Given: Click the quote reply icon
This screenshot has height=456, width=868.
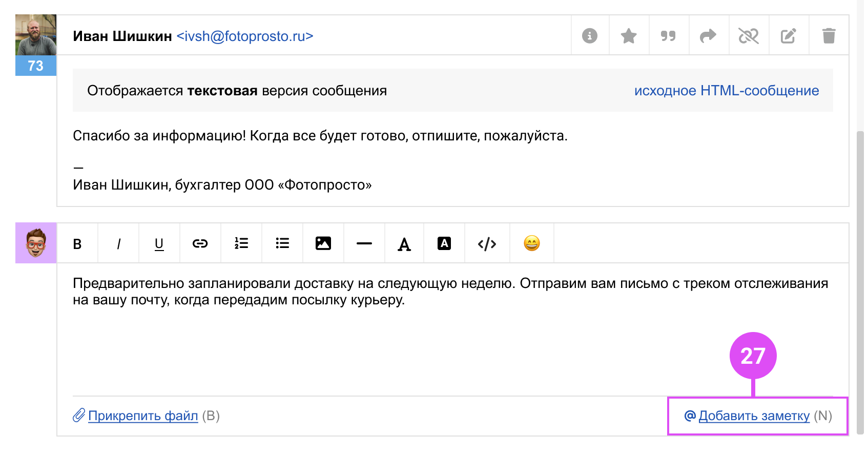Looking at the screenshot, I should point(668,36).
